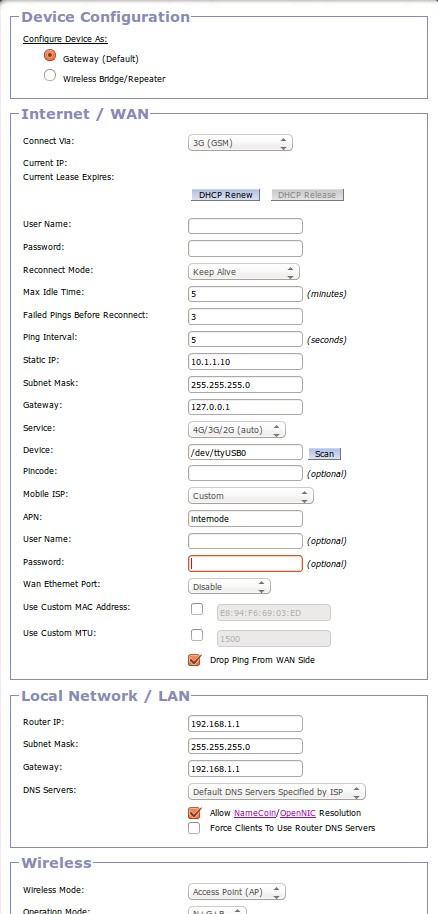Click the 'Wireless' section heading
Viewport: 438px width, 914px height.
click(57, 862)
